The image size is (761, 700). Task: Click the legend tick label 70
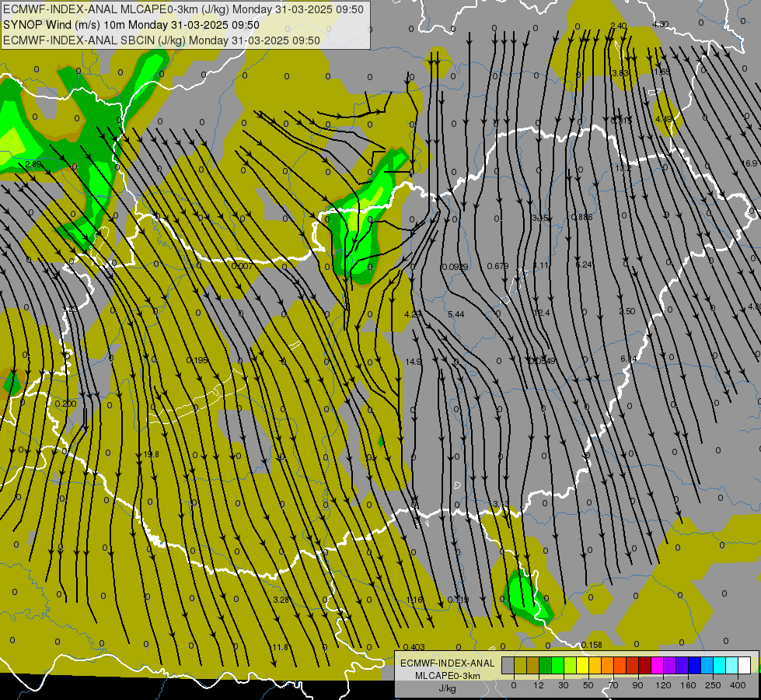point(613,685)
